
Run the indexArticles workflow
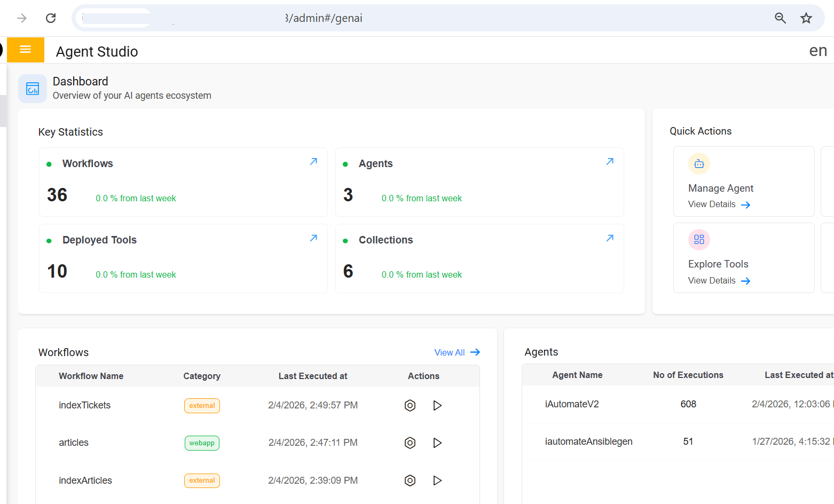point(437,481)
